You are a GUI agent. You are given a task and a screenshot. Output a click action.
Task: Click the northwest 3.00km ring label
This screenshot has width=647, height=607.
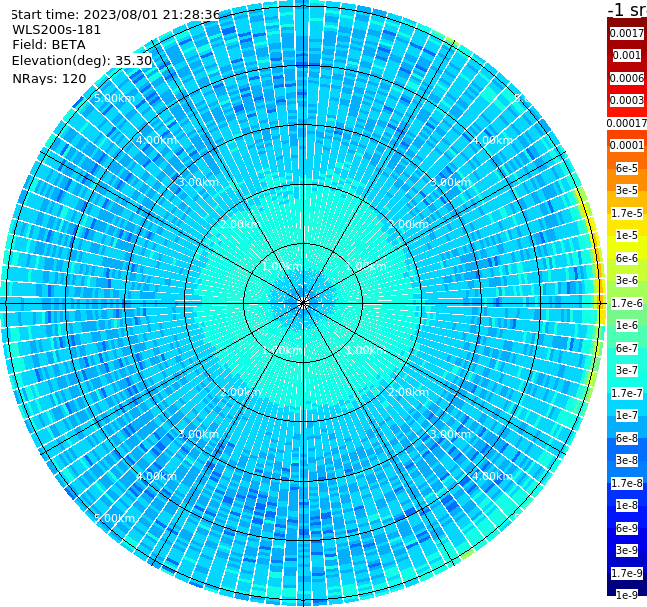[198, 182]
